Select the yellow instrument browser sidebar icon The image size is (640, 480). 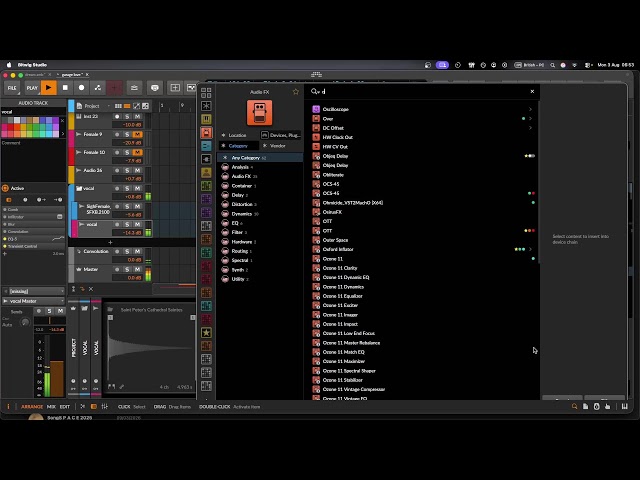pos(206,119)
